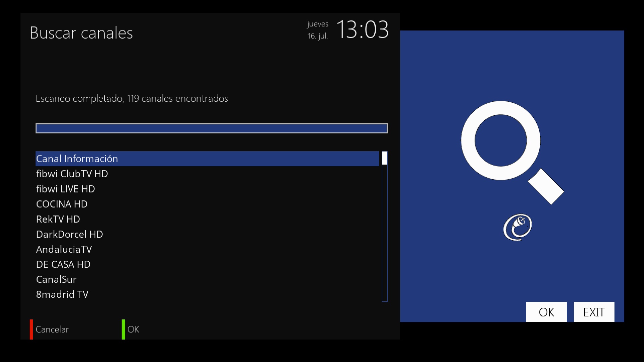Image resolution: width=644 pixels, height=362 pixels.
Task: Click the 13:03 clock display
Action: click(x=362, y=29)
